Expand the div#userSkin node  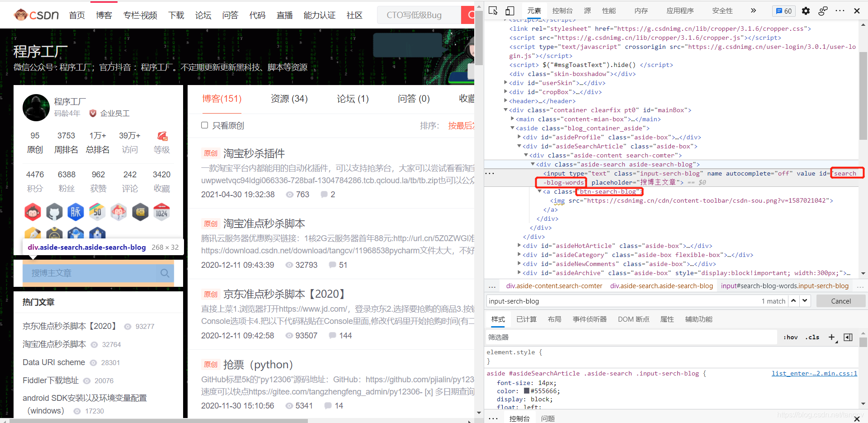click(x=506, y=83)
